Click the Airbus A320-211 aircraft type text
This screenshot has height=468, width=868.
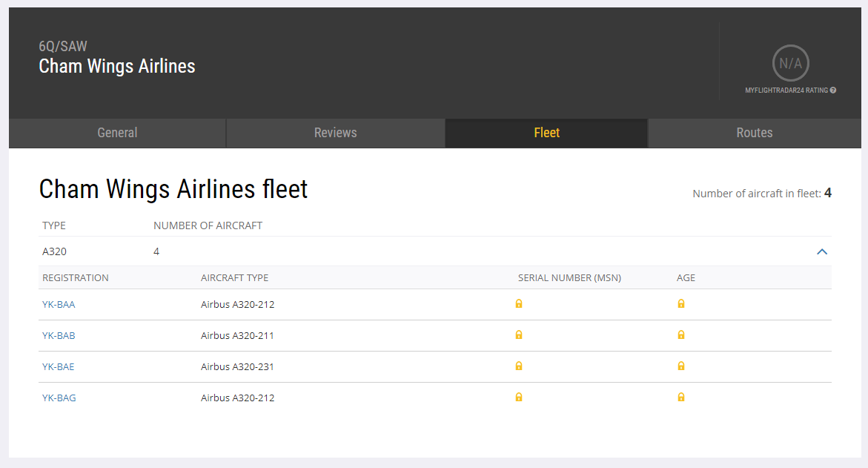[x=237, y=335]
